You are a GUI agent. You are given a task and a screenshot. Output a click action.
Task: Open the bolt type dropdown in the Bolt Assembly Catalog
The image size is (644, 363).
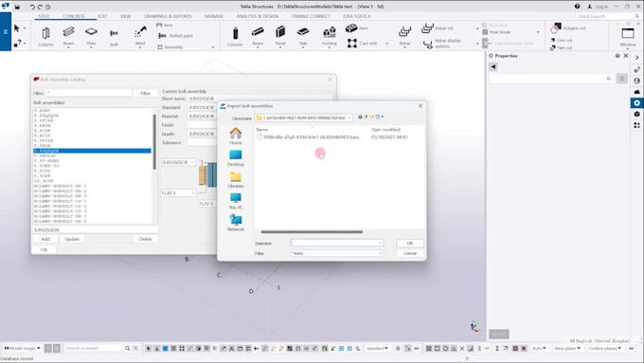pyautogui.click(x=178, y=162)
